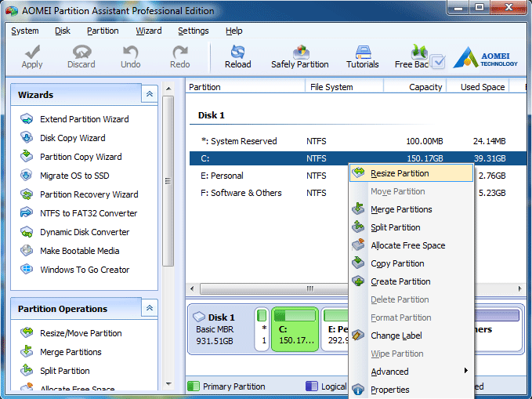Click the Apply checkmark icon in toolbar
Viewport: 532px width, 399px height.
click(32, 52)
